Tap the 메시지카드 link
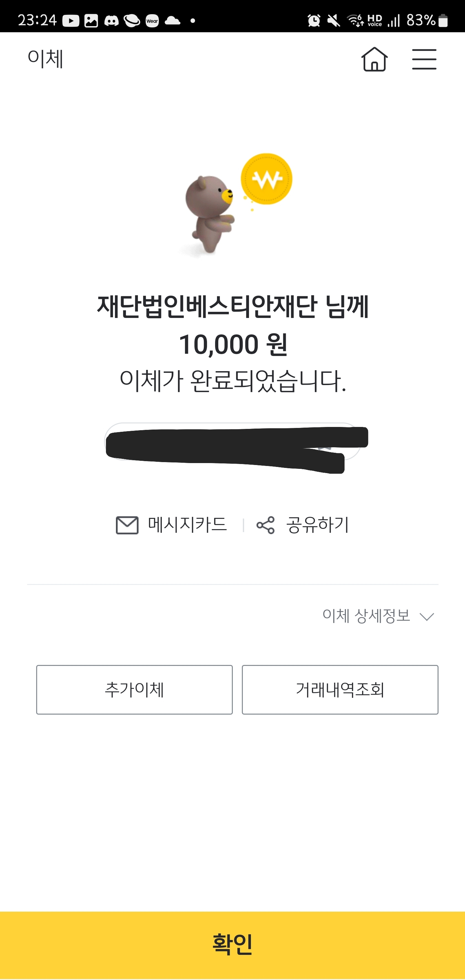This screenshot has width=465, height=980. click(187, 525)
